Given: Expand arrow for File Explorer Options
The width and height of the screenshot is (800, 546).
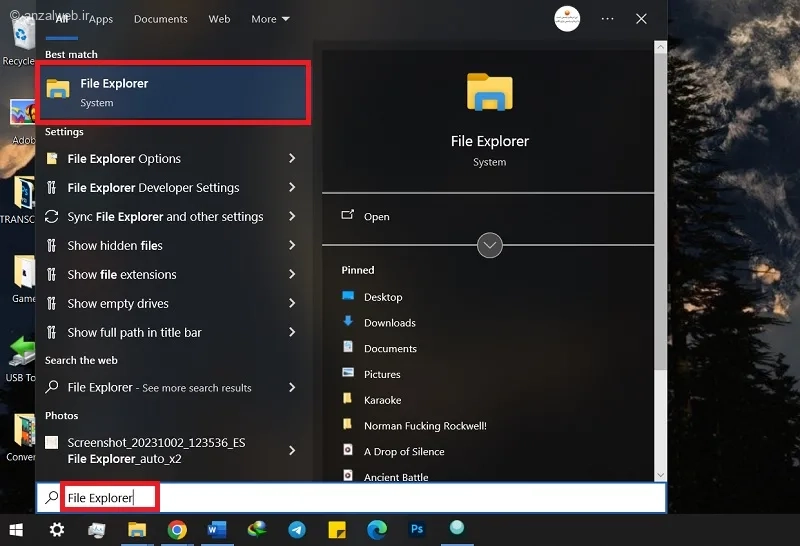Looking at the screenshot, I should pos(292,158).
